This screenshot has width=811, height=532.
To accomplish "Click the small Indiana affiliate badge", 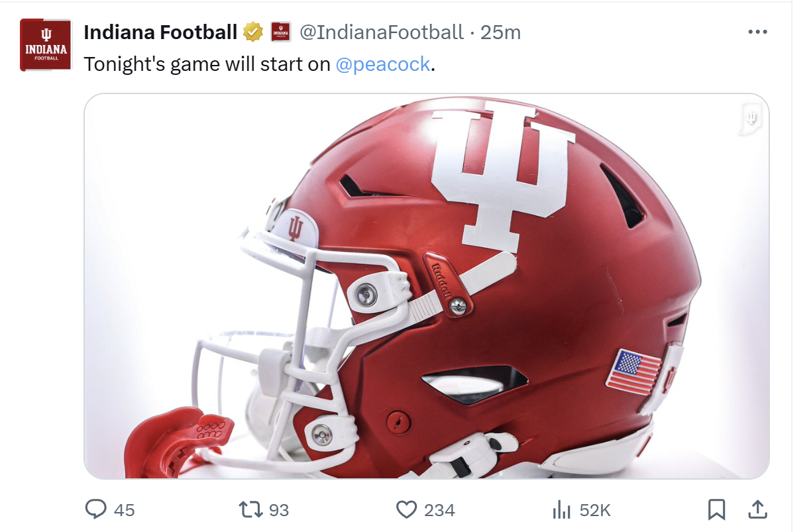I will [x=281, y=32].
